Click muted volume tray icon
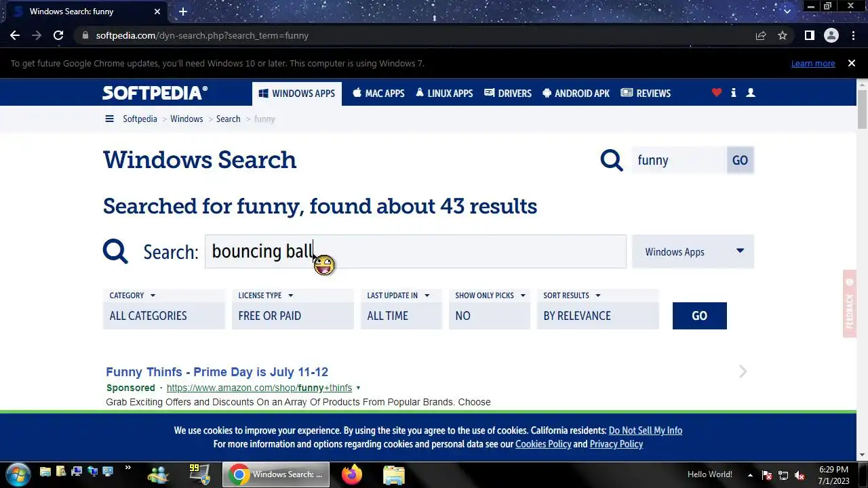This screenshot has height=488, width=868. pyautogui.click(x=800, y=475)
